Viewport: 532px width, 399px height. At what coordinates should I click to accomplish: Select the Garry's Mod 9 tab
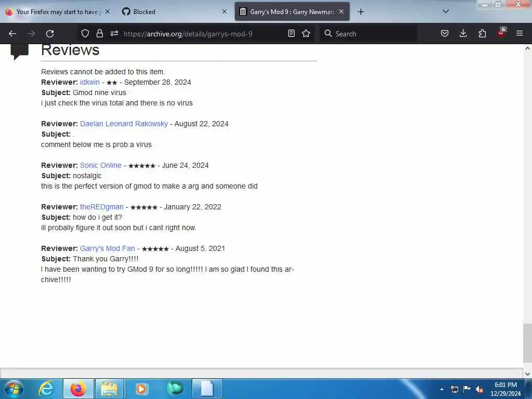coord(292,12)
